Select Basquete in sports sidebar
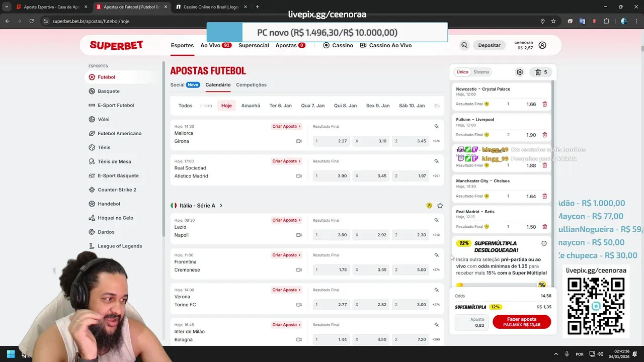This screenshot has height=362, width=644. click(109, 91)
